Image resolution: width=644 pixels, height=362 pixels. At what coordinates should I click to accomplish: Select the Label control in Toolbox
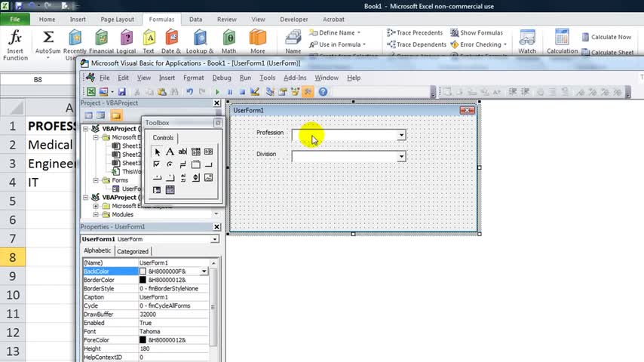(x=170, y=152)
